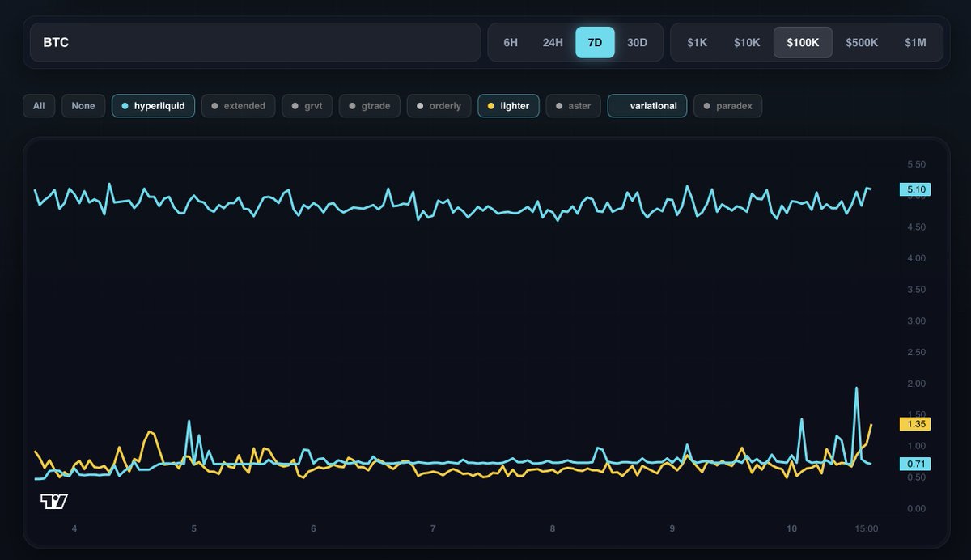Image resolution: width=971 pixels, height=560 pixels.
Task: Click date 4 on time axis
Action: tap(74, 528)
